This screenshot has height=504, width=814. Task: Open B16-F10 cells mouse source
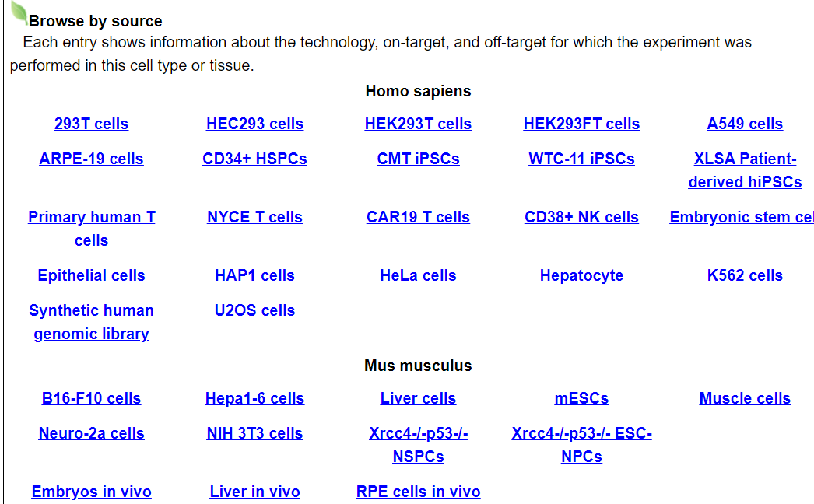coord(91,398)
